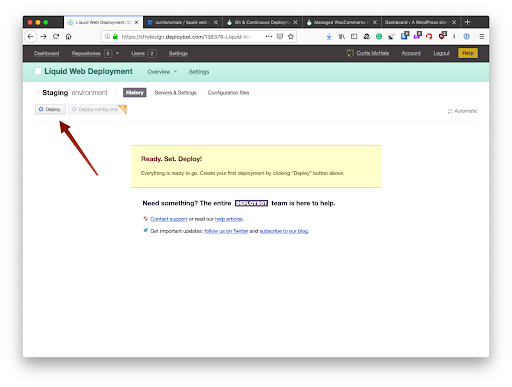Screen dimensions: 512x387
Task: Click the red circular arrow extension icon
Action: [429, 37]
